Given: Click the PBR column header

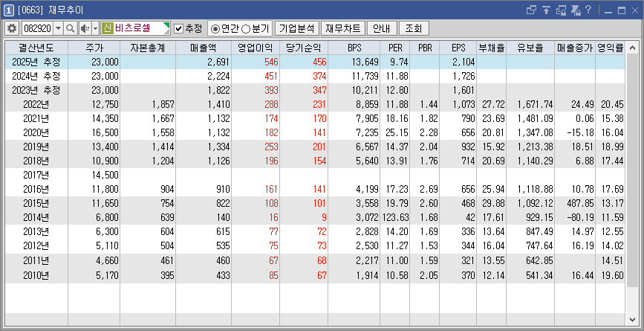Looking at the screenshot, I should (425, 48).
